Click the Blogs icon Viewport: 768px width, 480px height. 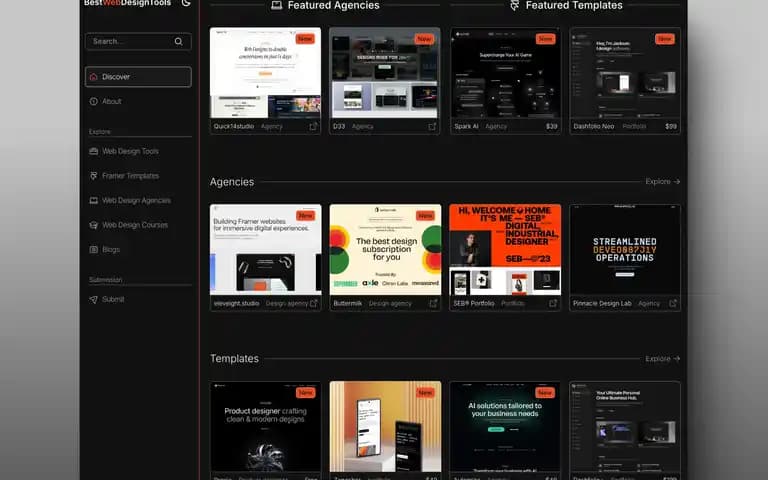pyautogui.click(x=94, y=249)
